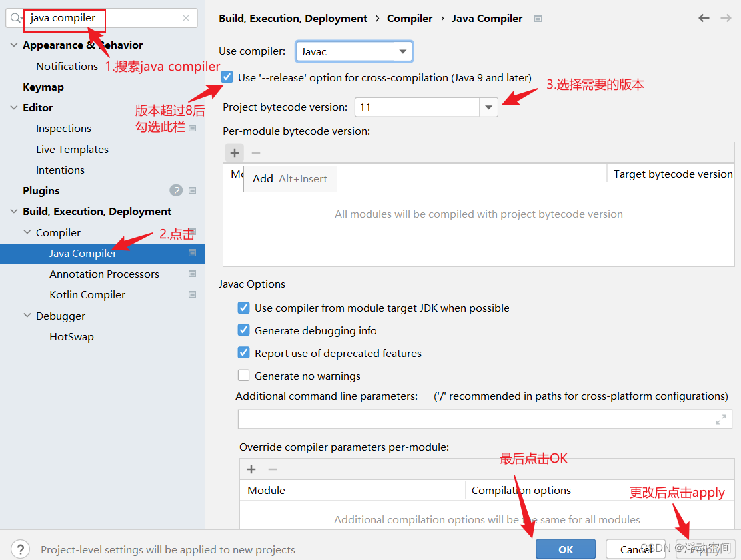
Task: Select HotSwap under Debugger
Action: (x=71, y=337)
